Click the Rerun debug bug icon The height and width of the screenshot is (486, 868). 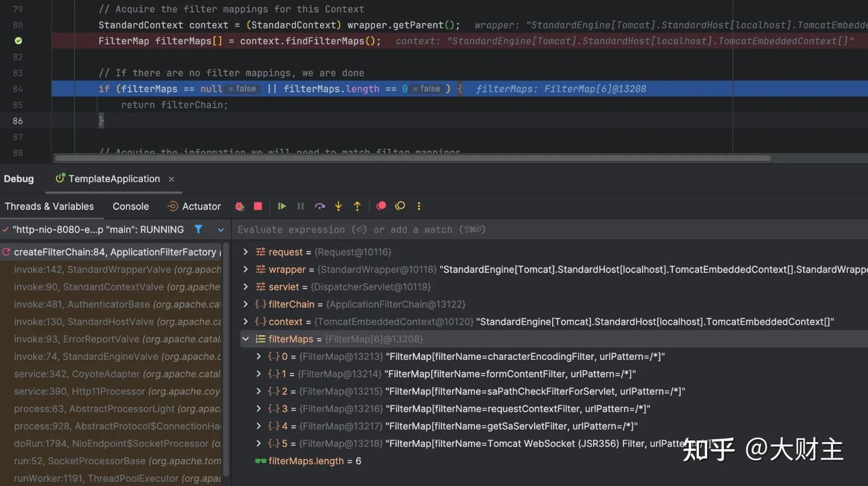click(x=239, y=206)
